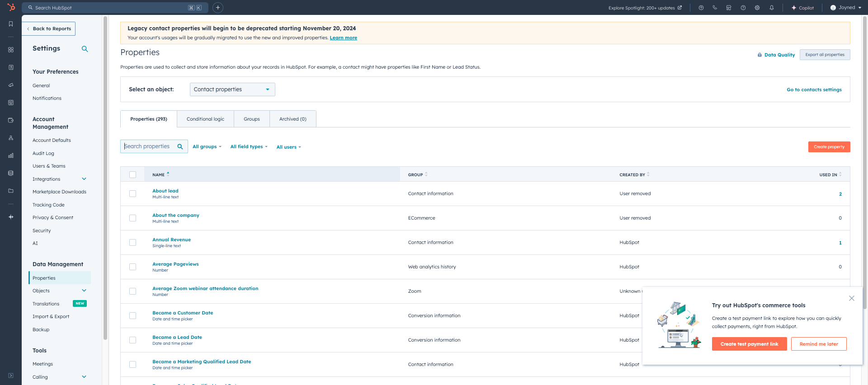Open the Workspaces grid icon in left rail

(x=11, y=50)
